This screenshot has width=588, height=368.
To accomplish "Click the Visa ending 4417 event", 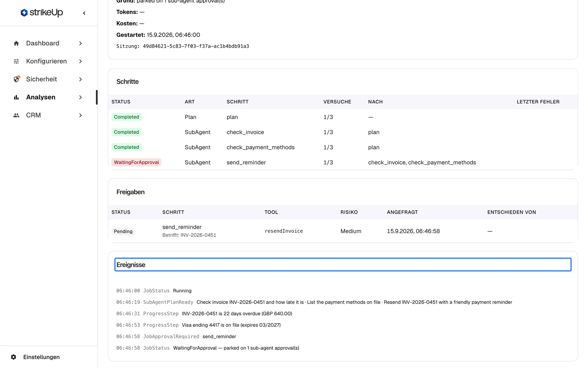I will tap(199, 325).
